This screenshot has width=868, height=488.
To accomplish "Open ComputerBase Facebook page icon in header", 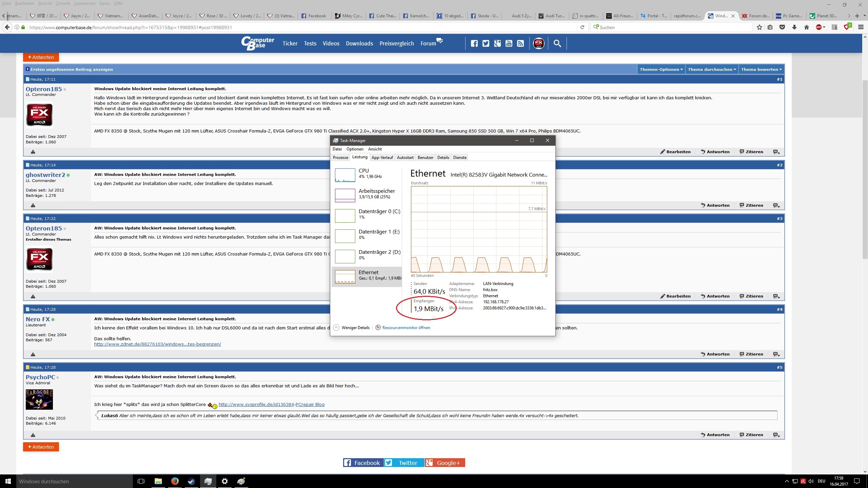I will pos(474,43).
